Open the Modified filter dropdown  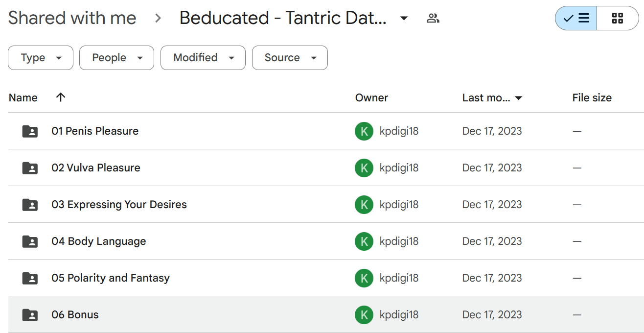pos(203,58)
